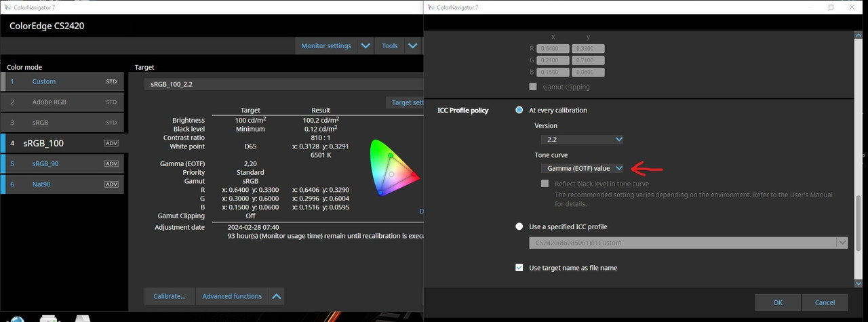Screen dimensions: 868x322
Task: Click the Calibrate... button
Action: pyautogui.click(x=170, y=296)
